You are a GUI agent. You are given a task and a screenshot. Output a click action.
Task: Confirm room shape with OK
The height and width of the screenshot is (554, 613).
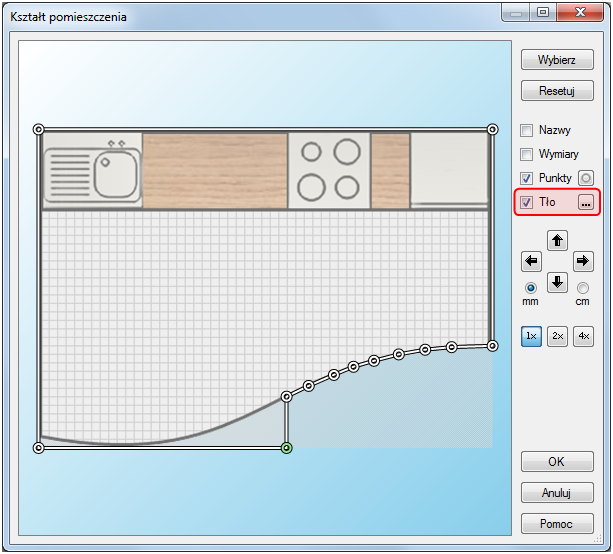[x=557, y=462]
